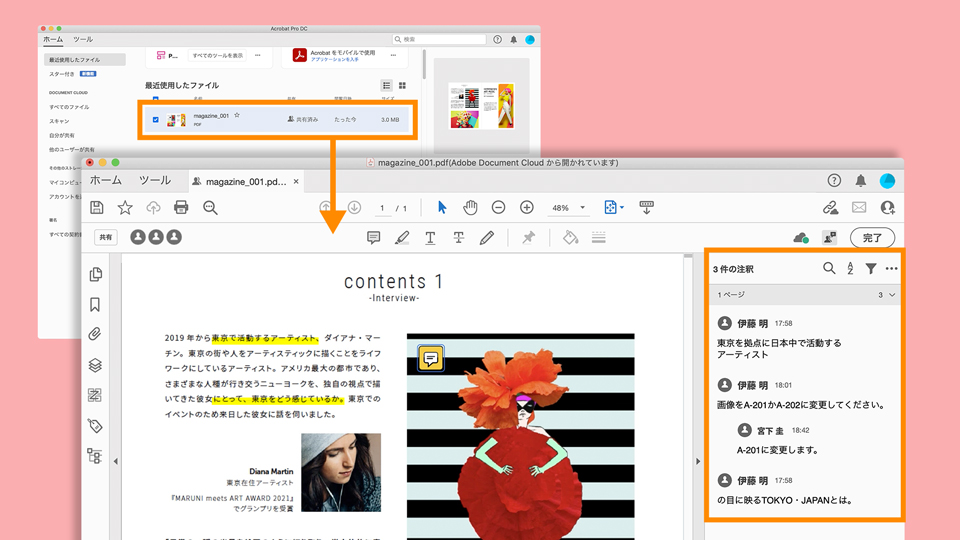Screen dimensions: 960x540
Task: Open the line thickness options icon
Action: [599, 238]
